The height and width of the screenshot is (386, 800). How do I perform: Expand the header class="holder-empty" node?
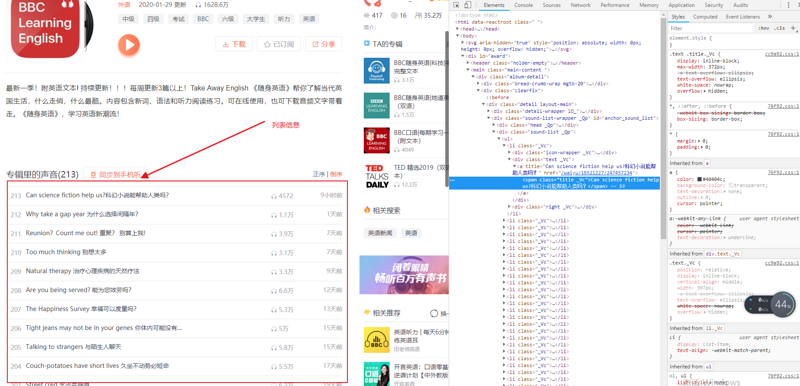[x=468, y=63]
